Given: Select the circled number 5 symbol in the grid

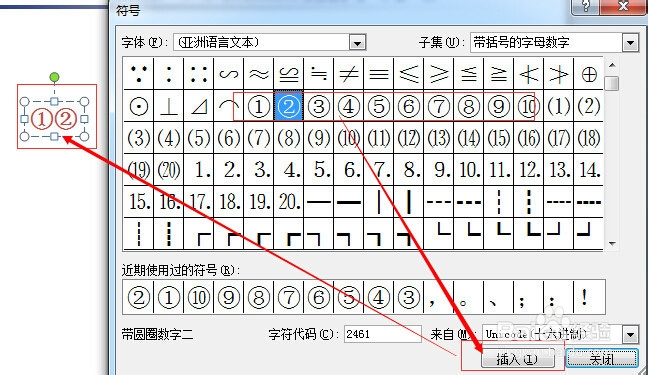Looking at the screenshot, I should coord(379,106).
